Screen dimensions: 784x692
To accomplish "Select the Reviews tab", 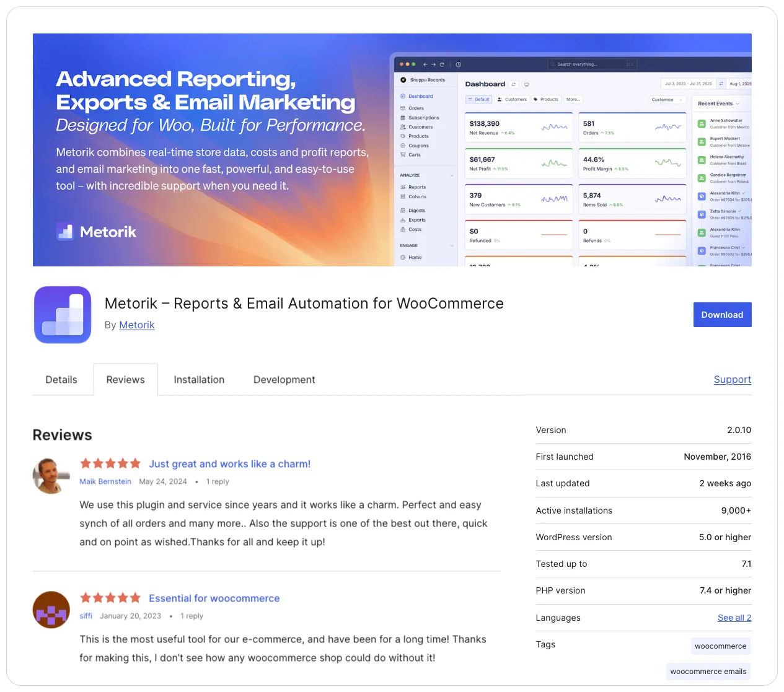I will coord(125,380).
